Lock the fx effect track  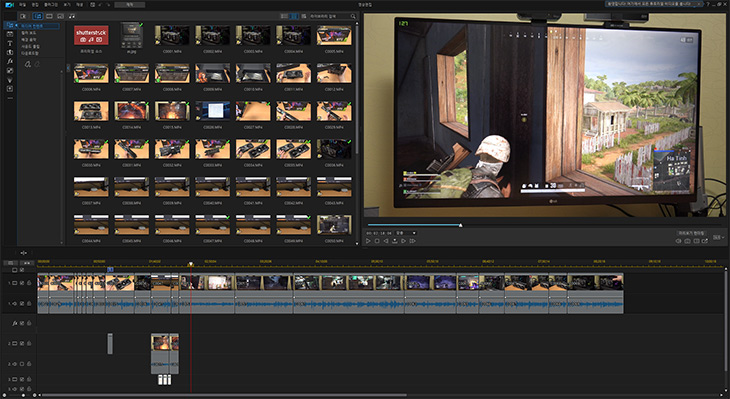coord(29,323)
